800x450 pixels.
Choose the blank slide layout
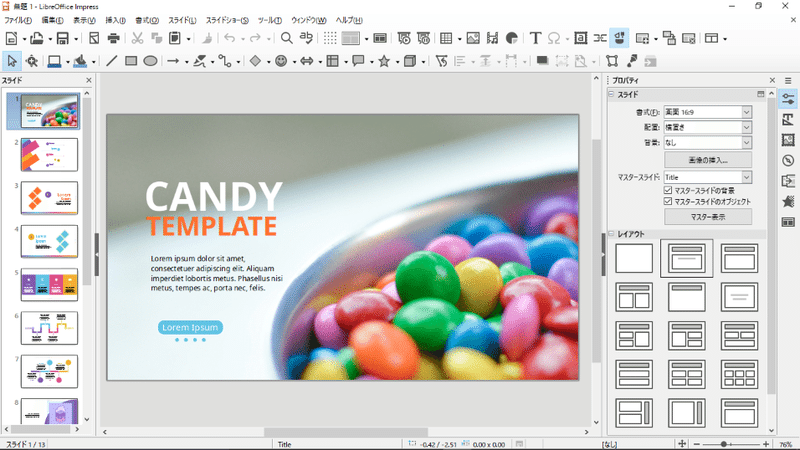click(x=634, y=258)
